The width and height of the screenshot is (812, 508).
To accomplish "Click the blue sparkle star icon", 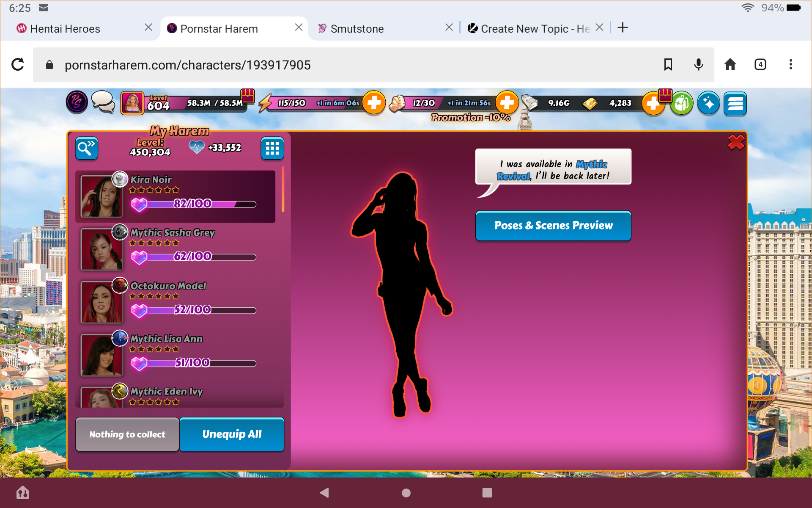I will click(708, 103).
